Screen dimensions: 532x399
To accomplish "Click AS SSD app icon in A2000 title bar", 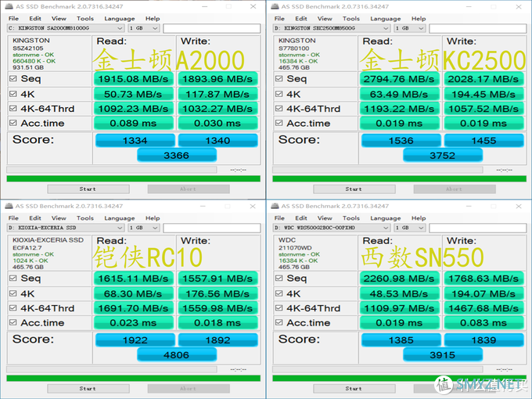I will (9, 6).
